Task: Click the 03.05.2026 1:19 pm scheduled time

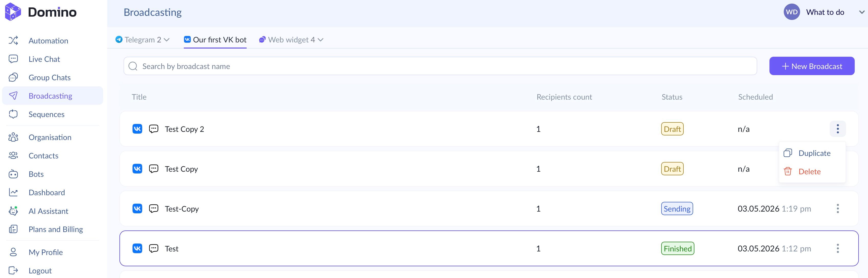Action: [774, 208]
